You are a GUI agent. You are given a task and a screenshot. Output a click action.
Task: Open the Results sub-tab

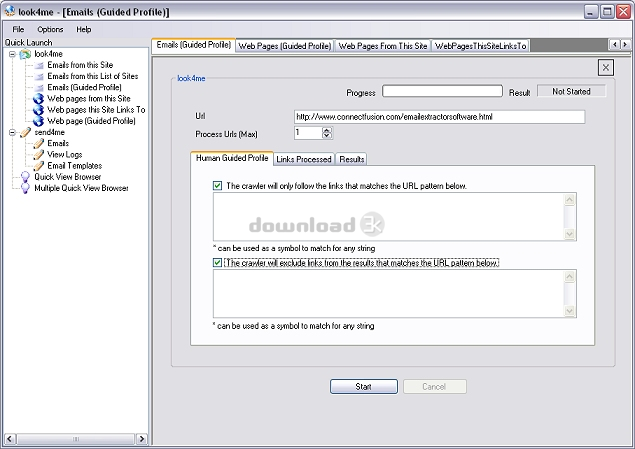[352, 160]
